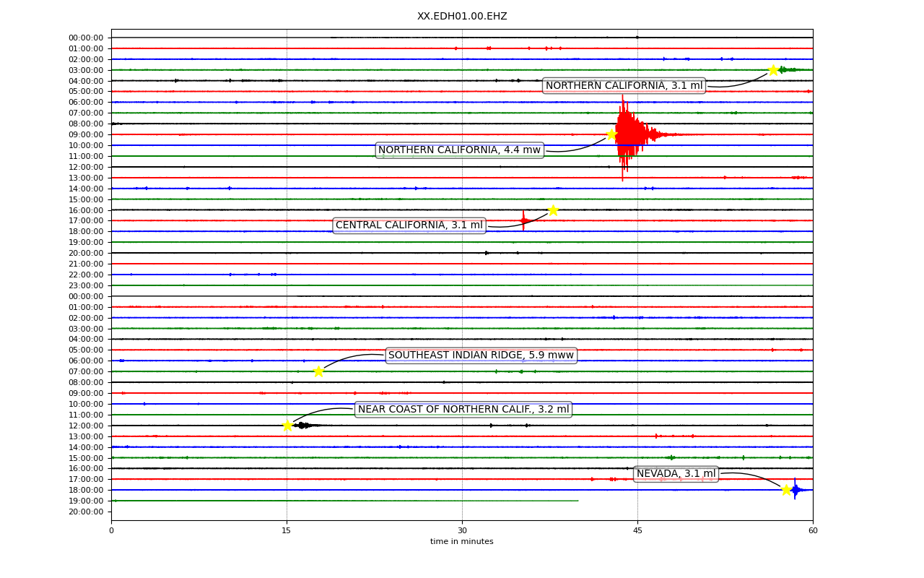
Task: Select the CENTRAL CALIFORNIA, 3.1 ml annotation
Action: point(409,225)
